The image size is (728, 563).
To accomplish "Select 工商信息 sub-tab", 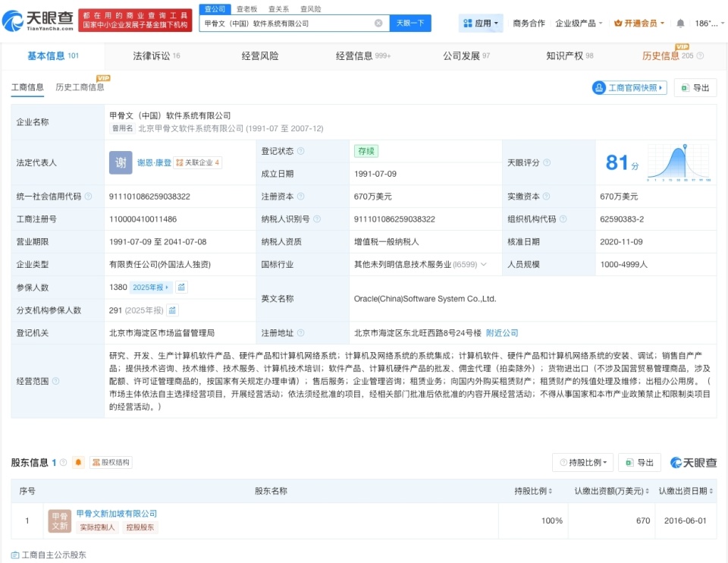I will click(x=27, y=86).
